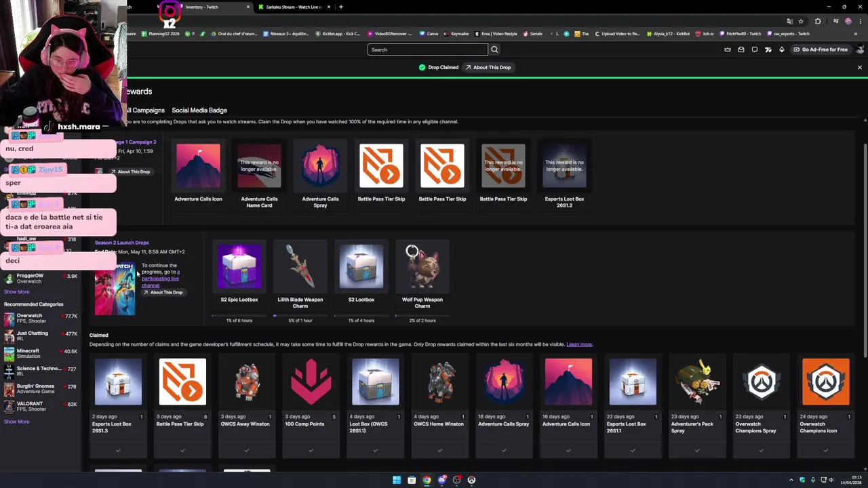Viewport: 868px width, 488px height.
Task: Click Lilith Blade charm progress bar
Action: 300,315
